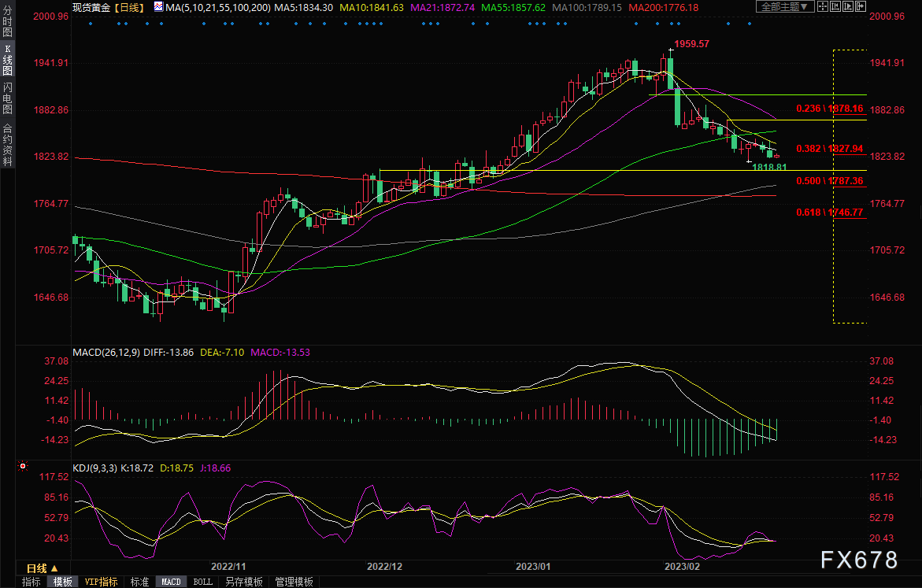The width and height of the screenshot is (922, 588).
Task: Choose the BOLL template
Action: 203,582
